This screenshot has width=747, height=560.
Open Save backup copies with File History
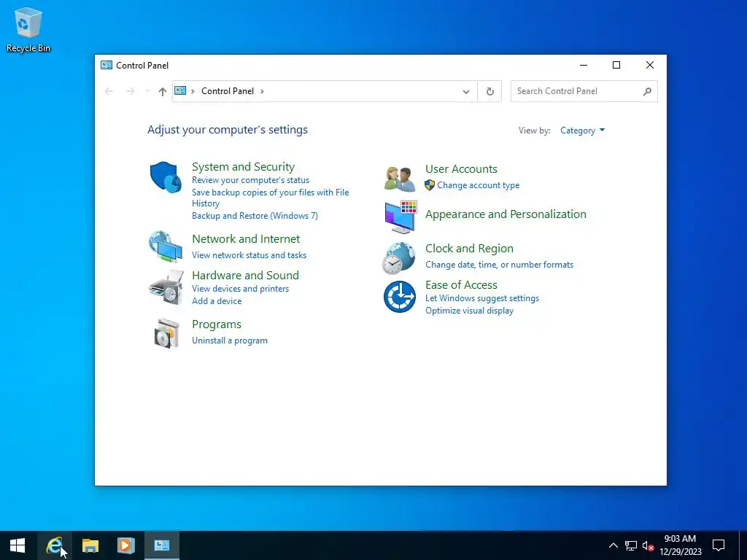[270, 198]
